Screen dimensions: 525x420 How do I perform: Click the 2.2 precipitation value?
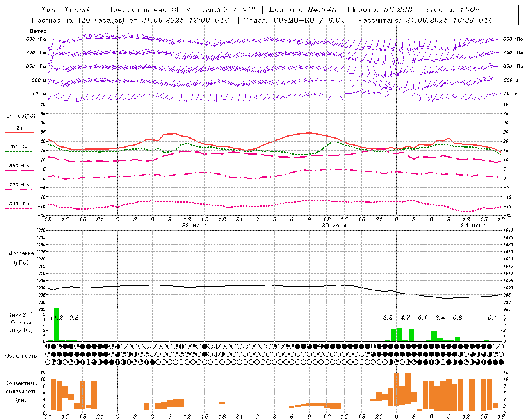tap(388, 317)
